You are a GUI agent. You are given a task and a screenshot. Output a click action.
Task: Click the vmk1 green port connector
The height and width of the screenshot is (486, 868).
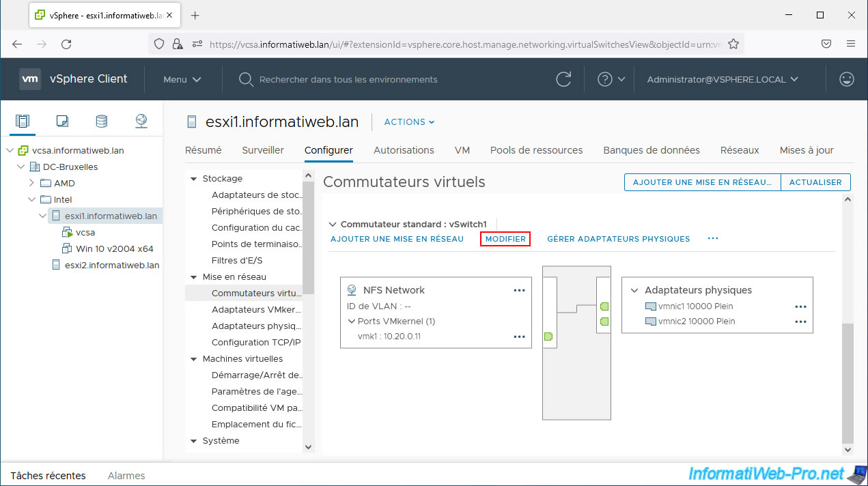pos(548,337)
